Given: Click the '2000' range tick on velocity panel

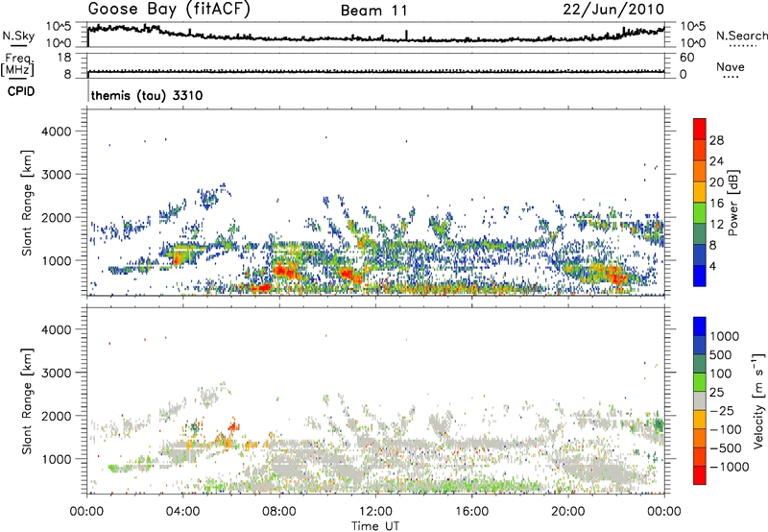Looking at the screenshot, I should point(57,416).
